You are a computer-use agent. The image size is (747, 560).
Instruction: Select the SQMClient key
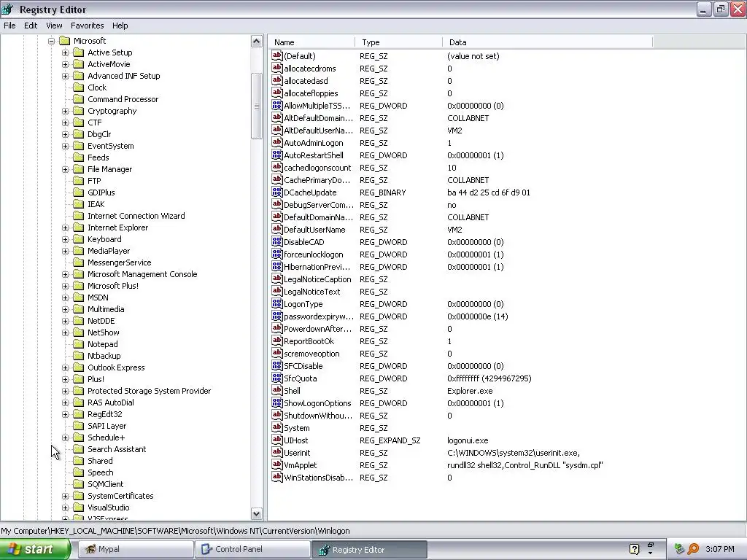click(x=105, y=484)
